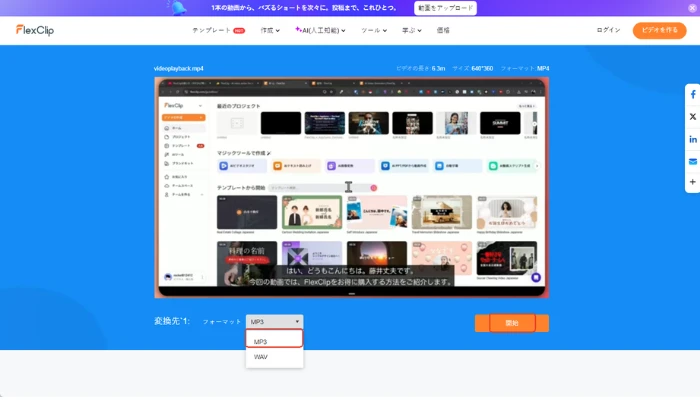This screenshot has height=400, width=700.
Task: Click the banner promo text about ショート
Action: [x=304, y=8]
